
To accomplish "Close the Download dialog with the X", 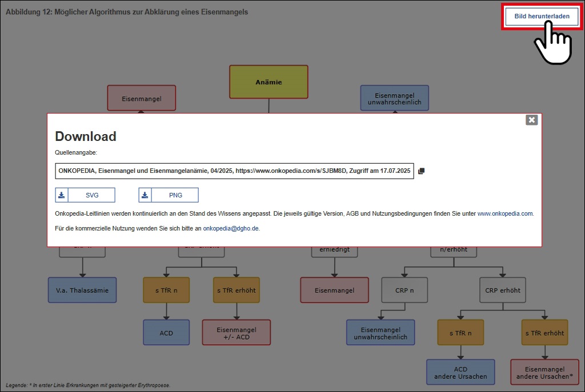I will 532,120.
